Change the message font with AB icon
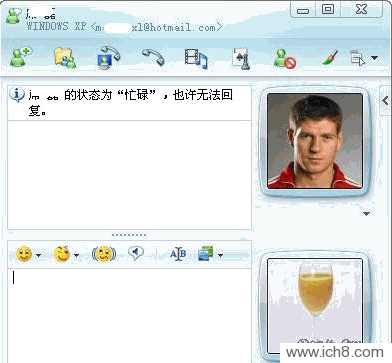Screen dimensions: 392x363 (x=178, y=254)
